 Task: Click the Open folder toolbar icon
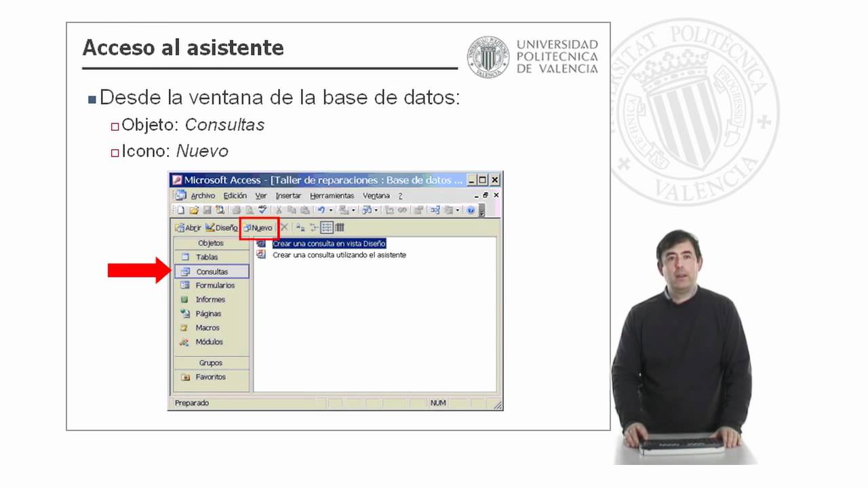click(x=194, y=210)
